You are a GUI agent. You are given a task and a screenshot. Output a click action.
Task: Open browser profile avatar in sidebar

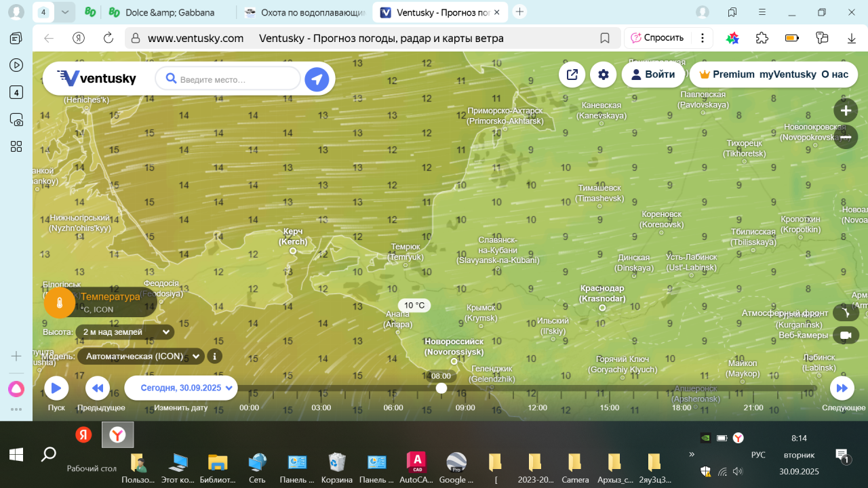(x=16, y=12)
